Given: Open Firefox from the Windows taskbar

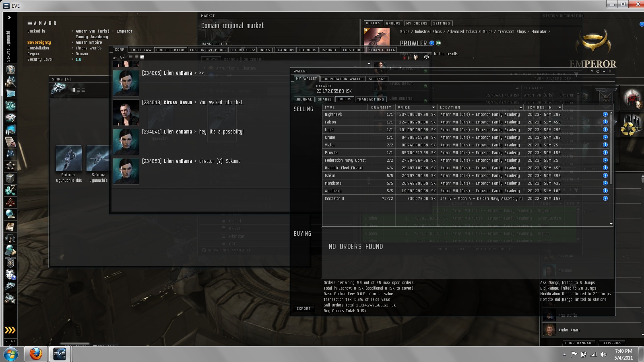Looking at the screenshot, I should point(36,354).
